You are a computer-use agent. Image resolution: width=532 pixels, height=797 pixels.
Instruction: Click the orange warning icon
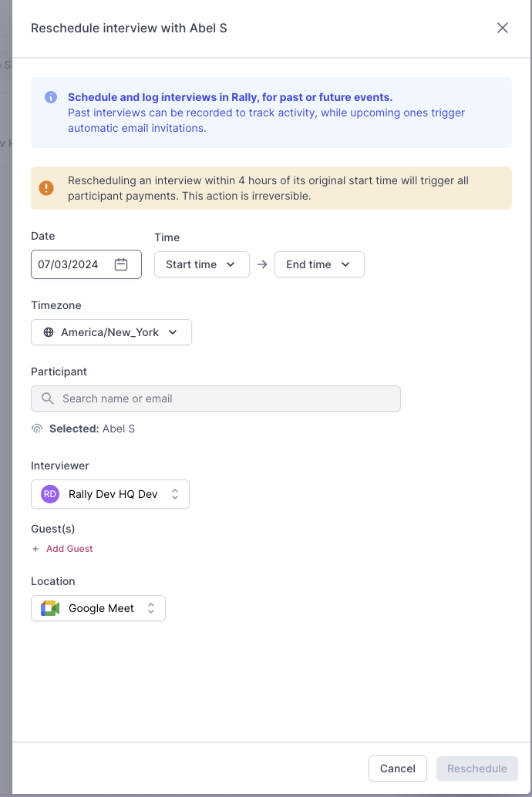pyautogui.click(x=46, y=188)
